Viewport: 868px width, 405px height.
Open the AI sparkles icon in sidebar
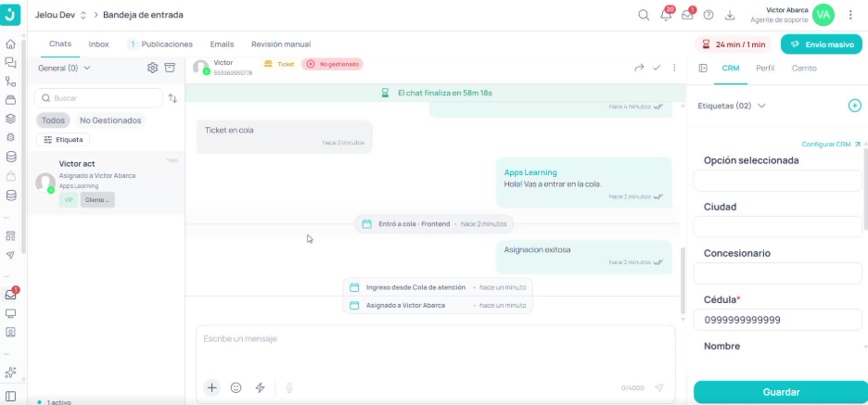coord(10,373)
